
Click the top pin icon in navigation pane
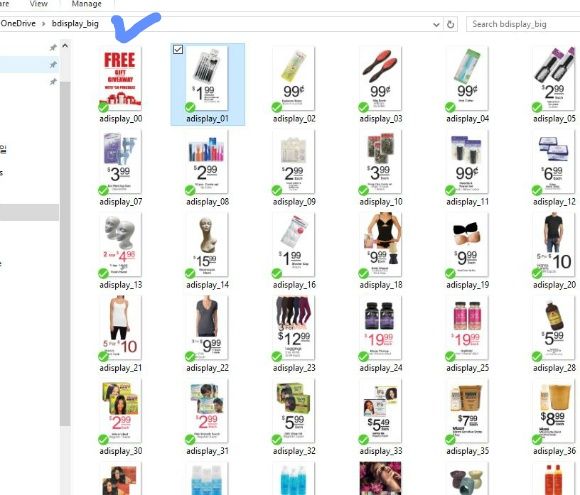(x=53, y=48)
